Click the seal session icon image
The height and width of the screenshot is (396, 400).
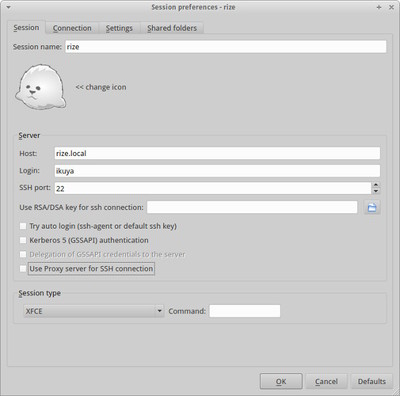tap(41, 87)
